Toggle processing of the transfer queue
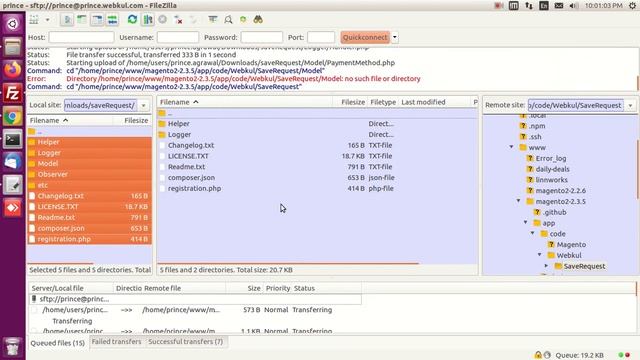Viewport: 640px width, 360px height. (x=148, y=20)
